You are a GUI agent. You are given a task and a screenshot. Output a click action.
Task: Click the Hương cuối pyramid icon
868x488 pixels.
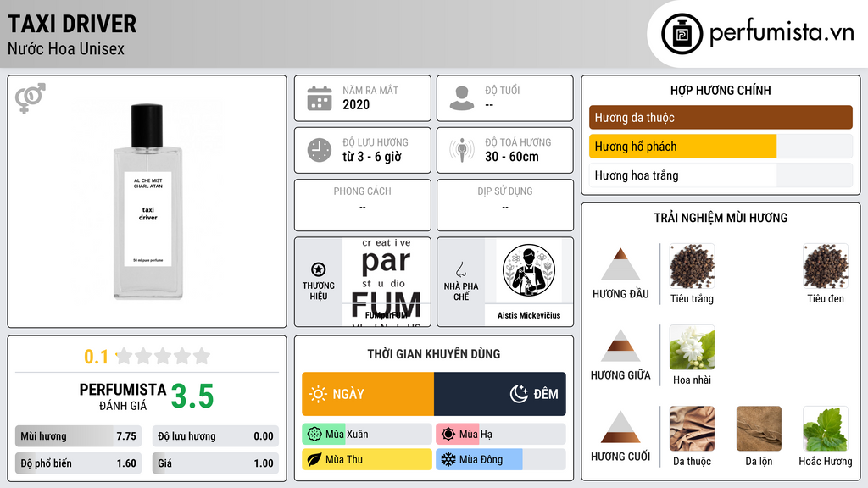tap(620, 427)
